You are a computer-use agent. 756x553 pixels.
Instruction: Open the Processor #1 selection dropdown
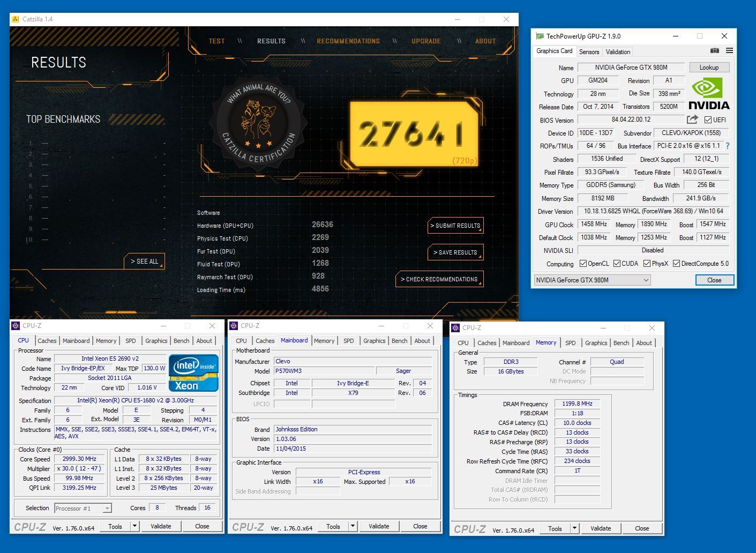[83, 508]
